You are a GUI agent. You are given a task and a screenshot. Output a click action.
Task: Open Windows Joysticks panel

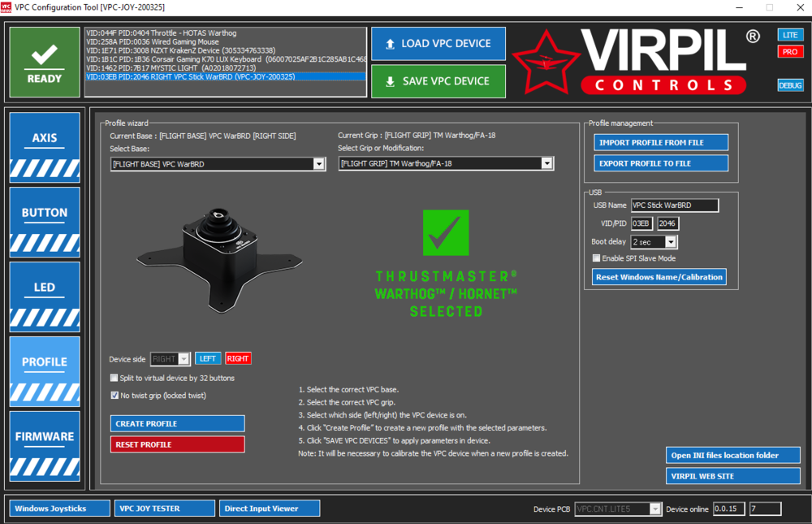pos(60,509)
